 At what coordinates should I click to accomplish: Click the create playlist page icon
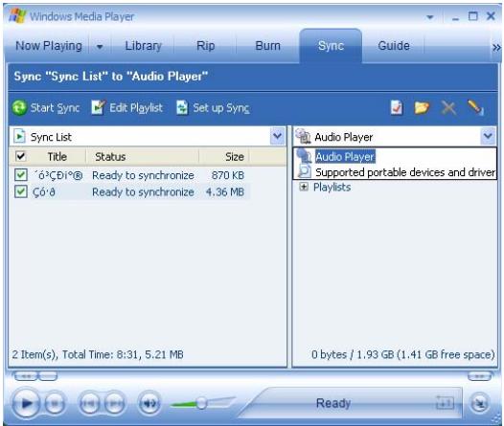pos(397,107)
